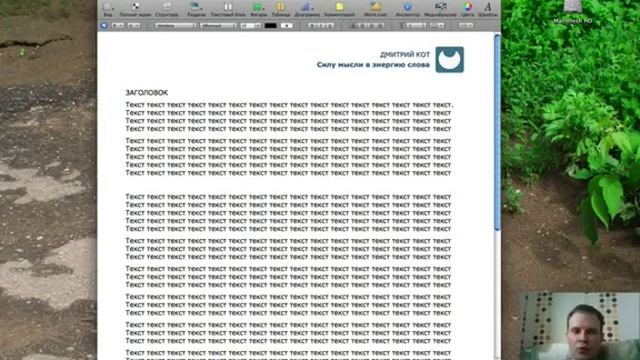The width and height of the screenshot is (640, 360).
Task: Click the ЗАГОЛОВОК heading in the document
Action: [147, 93]
